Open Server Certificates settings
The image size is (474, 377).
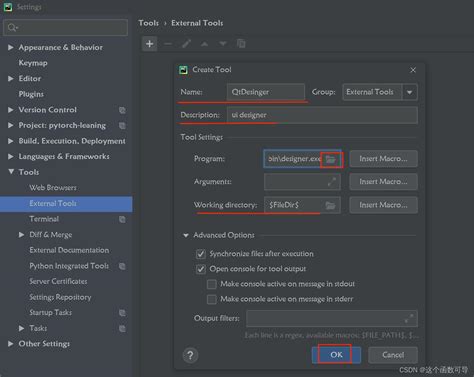[x=58, y=281]
